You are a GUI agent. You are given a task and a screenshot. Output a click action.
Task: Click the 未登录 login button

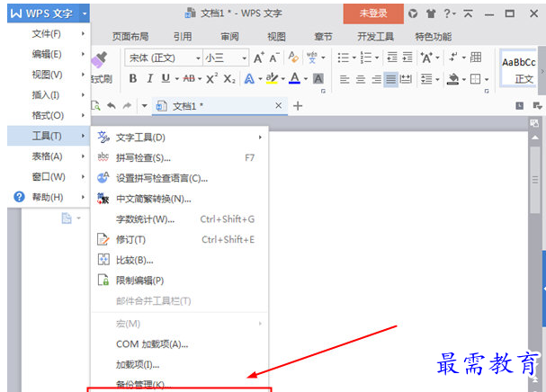point(373,13)
